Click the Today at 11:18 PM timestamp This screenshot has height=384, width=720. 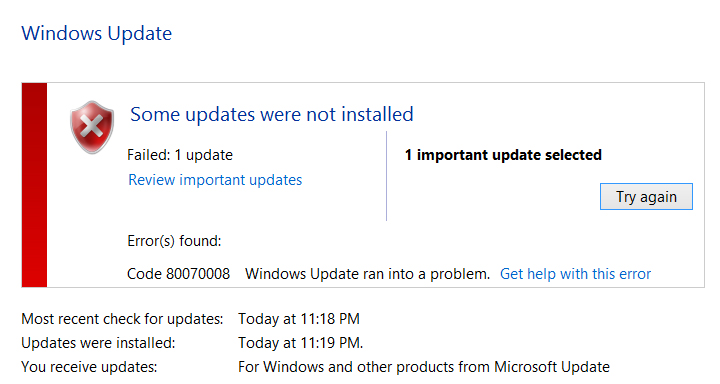299,319
